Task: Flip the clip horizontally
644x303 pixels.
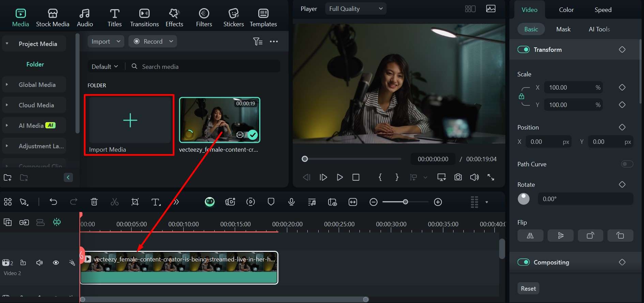Action: 530,236
